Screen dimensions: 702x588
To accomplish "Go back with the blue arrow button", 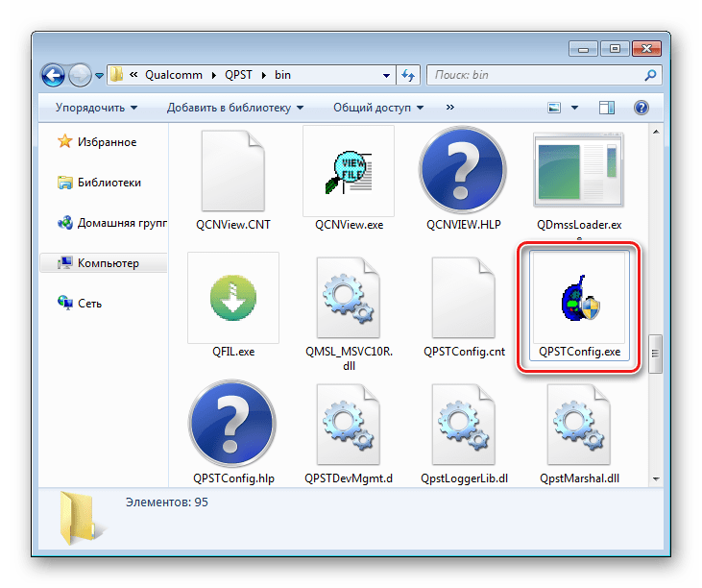I will pos(53,75).
